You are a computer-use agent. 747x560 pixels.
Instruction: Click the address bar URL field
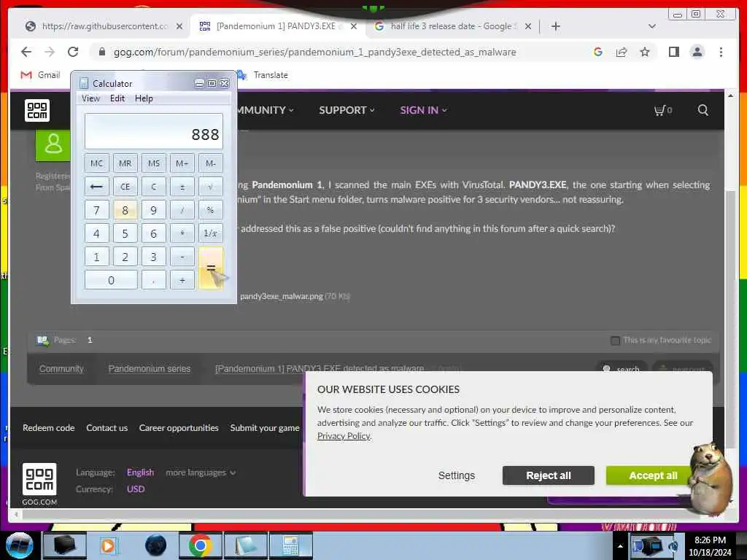[x=314, y=52]
